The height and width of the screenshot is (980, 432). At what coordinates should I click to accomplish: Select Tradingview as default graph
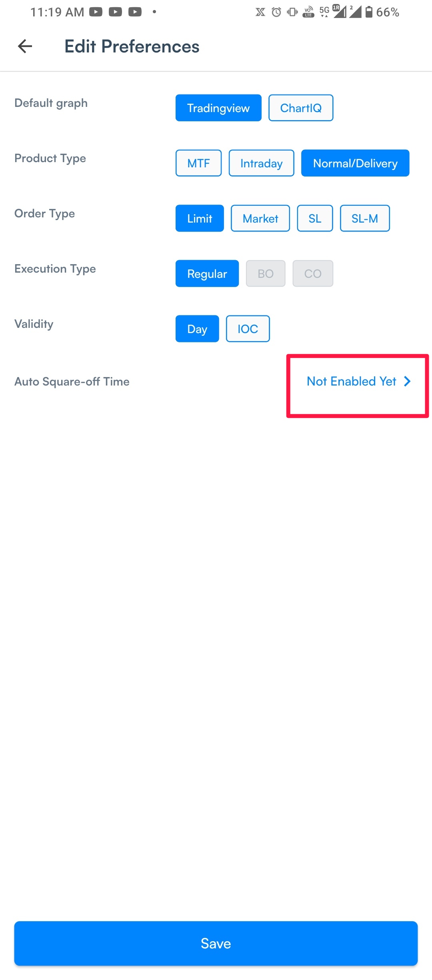[218, 108]
